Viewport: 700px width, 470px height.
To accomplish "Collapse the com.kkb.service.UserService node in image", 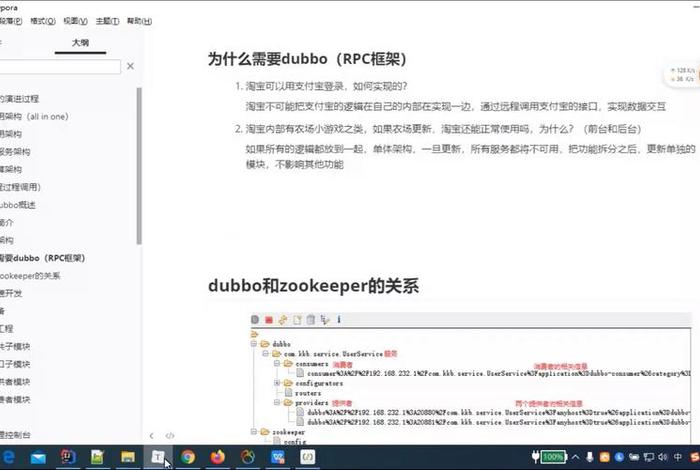I will point(265,354).
